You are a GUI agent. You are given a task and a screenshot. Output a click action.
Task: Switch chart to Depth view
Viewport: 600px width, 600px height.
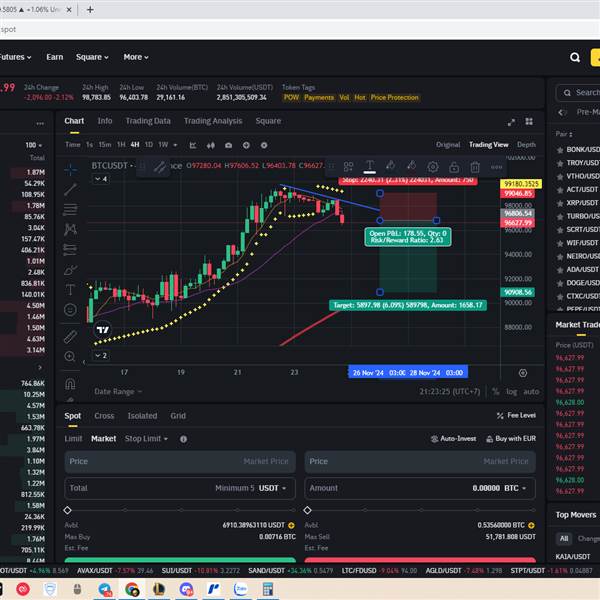(x=527, y=145)
